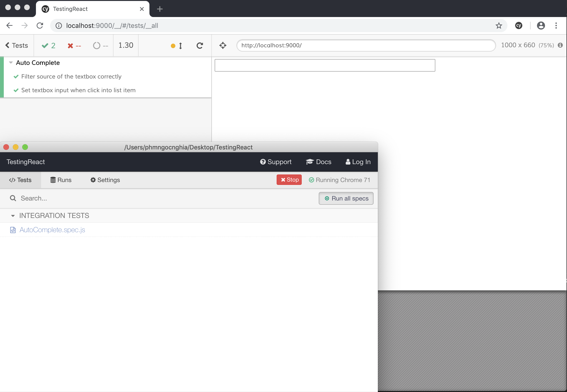
Task: Click the 1000 x 660 viewport size
Action: pos(518,45)
